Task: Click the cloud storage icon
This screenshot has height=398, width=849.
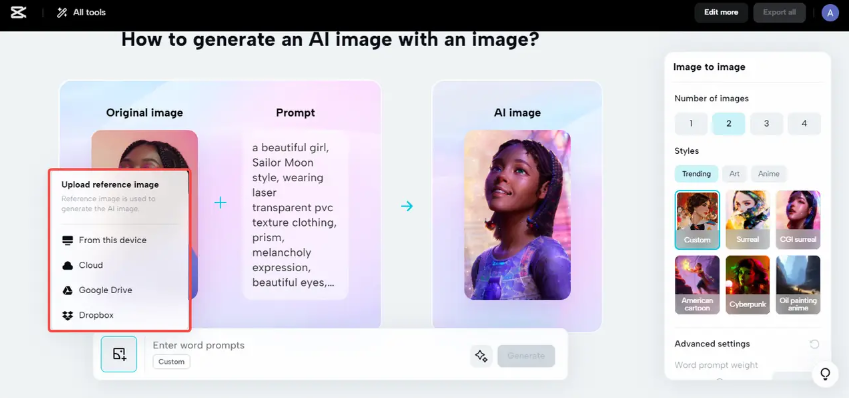Action: pyautogui.click(x=68, y=265)
